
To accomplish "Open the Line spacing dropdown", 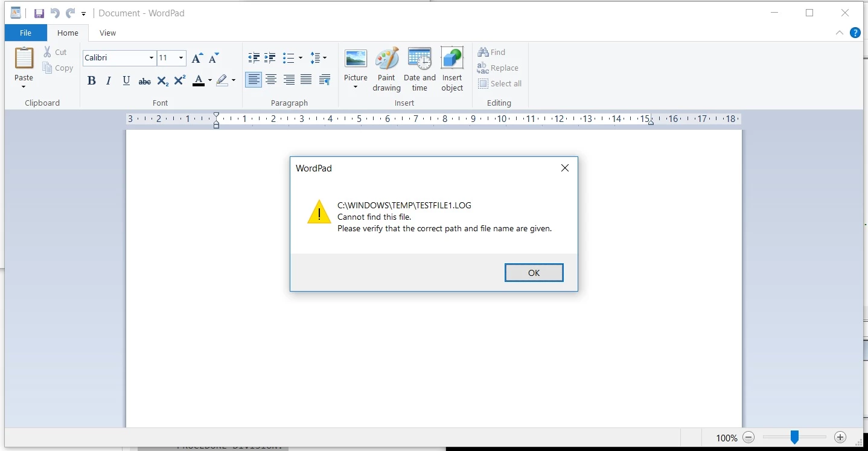I will click(x=318, y=58).
